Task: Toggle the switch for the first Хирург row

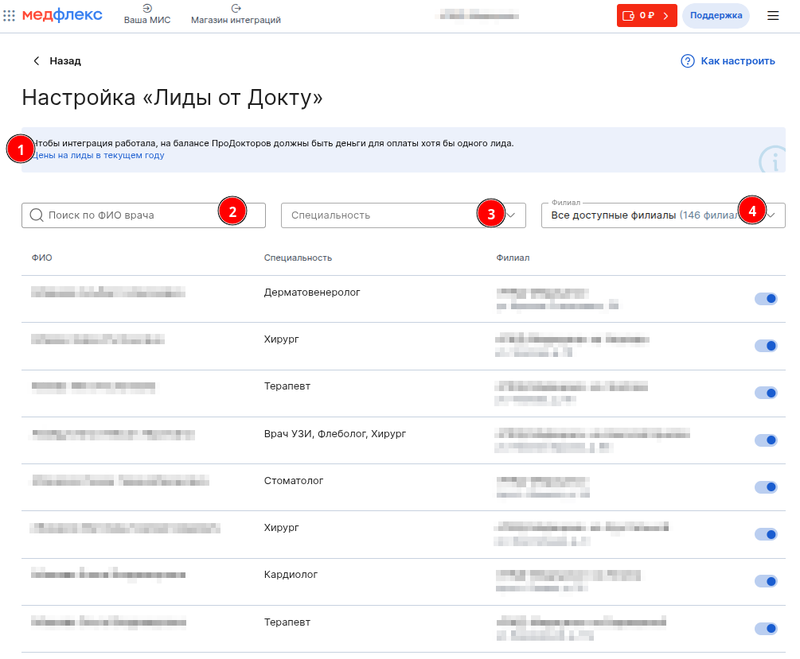Action: 766,345
